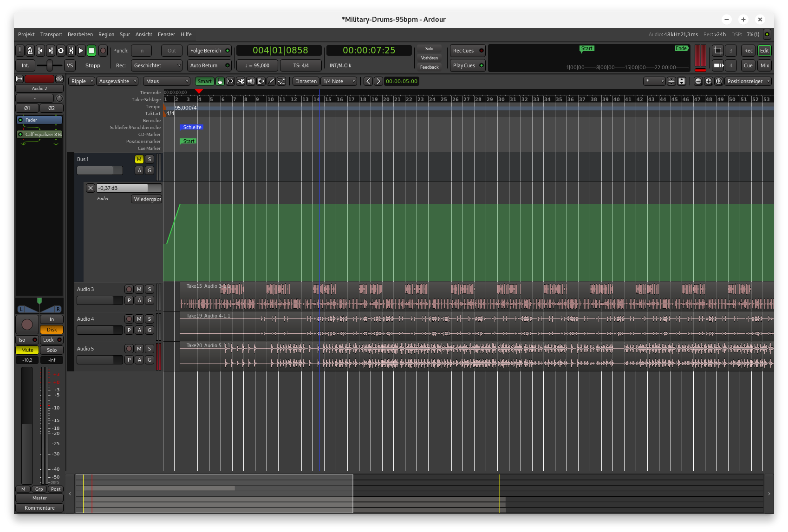Screen dimensions: 788x532
Task: Select the Draw pencil tool
Action: pos(271,81)
